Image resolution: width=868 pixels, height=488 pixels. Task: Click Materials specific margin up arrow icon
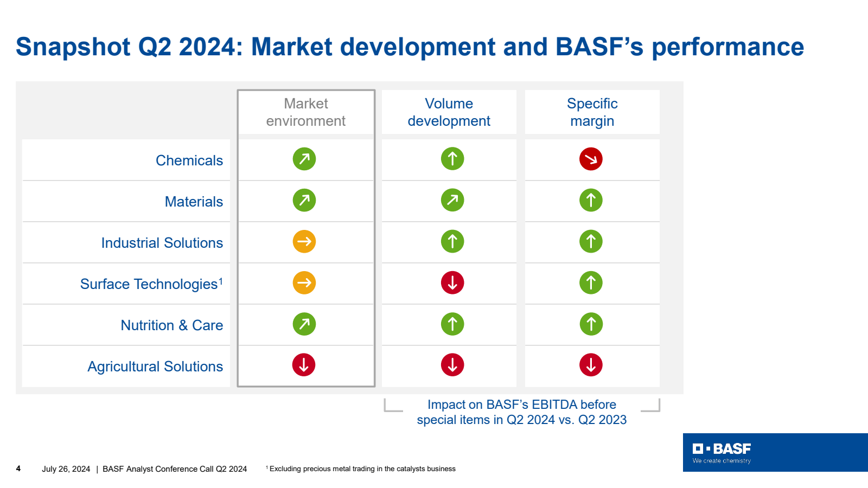[x=591, y=200]
